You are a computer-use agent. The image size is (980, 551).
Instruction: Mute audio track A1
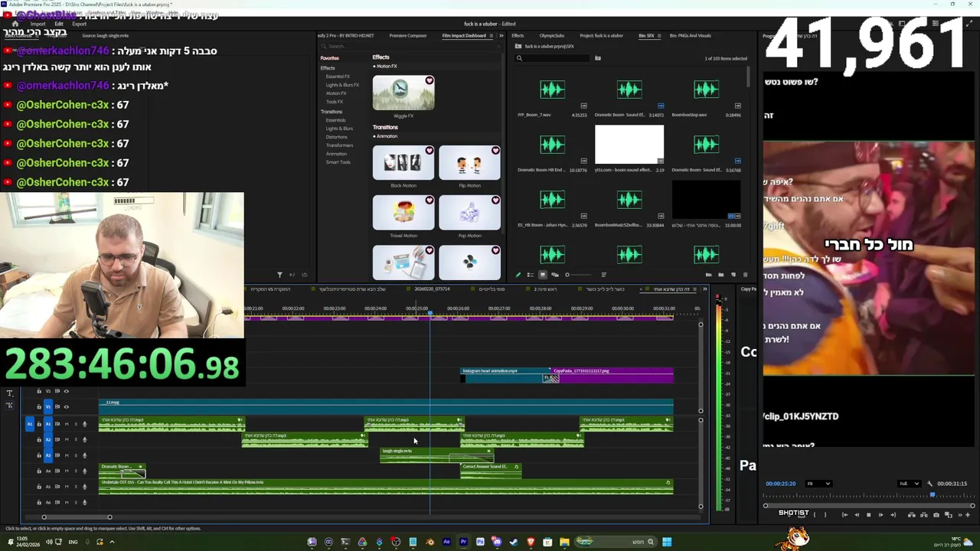(x=67, y=424)
